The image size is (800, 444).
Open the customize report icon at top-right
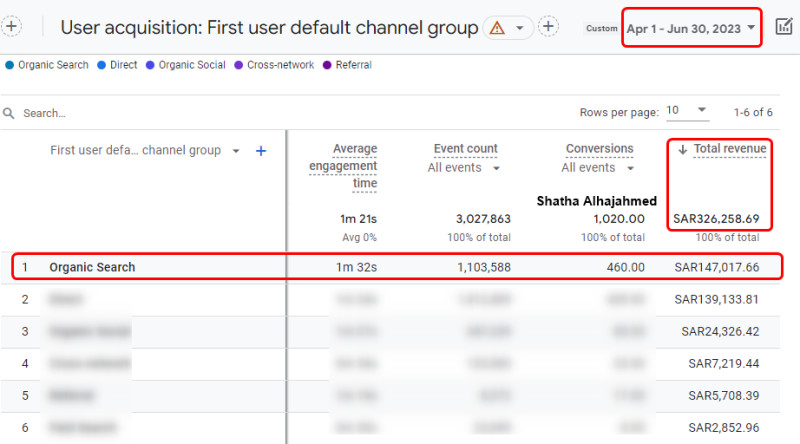point(784,27)
